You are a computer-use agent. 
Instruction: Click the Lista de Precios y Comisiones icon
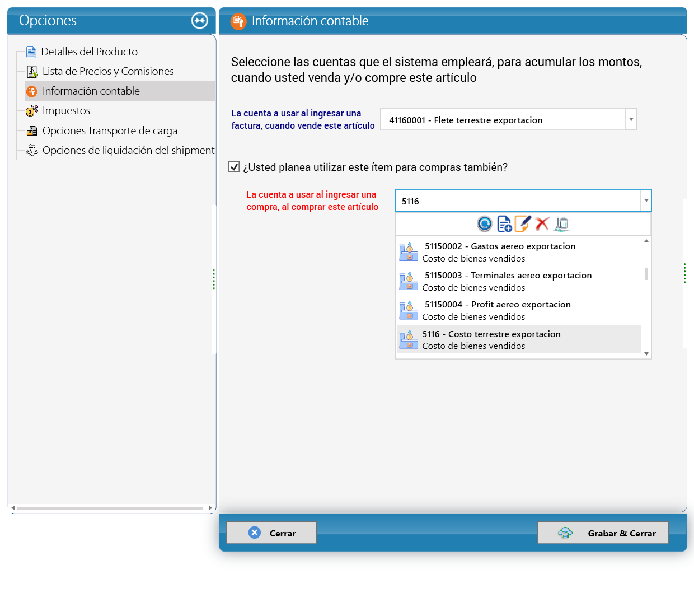pyautogui.click(x=32, y=72)
